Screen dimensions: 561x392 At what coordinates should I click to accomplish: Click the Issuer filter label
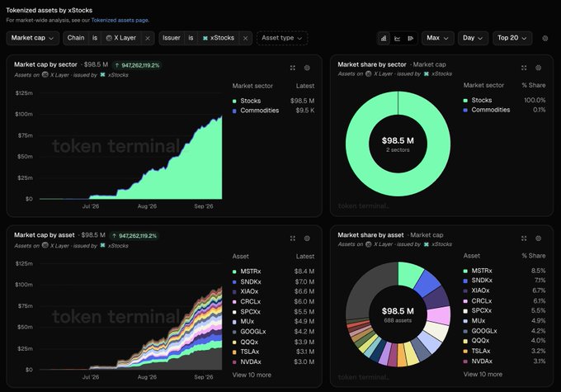pyautogui.click(x=172, y=38)
